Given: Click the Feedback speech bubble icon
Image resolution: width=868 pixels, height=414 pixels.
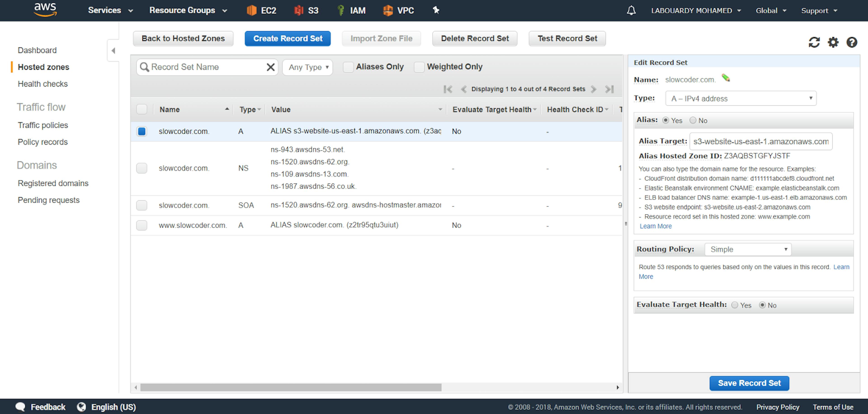Looking at the screenshot, I should pyautogui.click(x=20, y=407).
